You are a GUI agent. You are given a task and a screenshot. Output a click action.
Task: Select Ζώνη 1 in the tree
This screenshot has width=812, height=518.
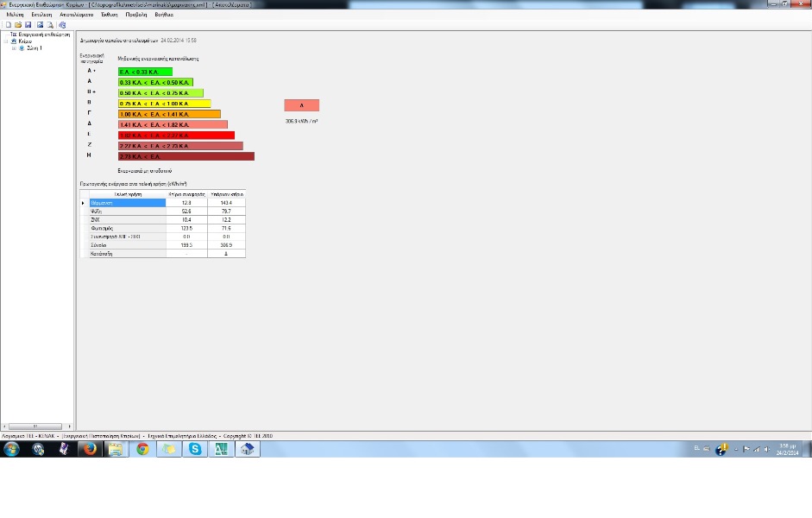35,48
